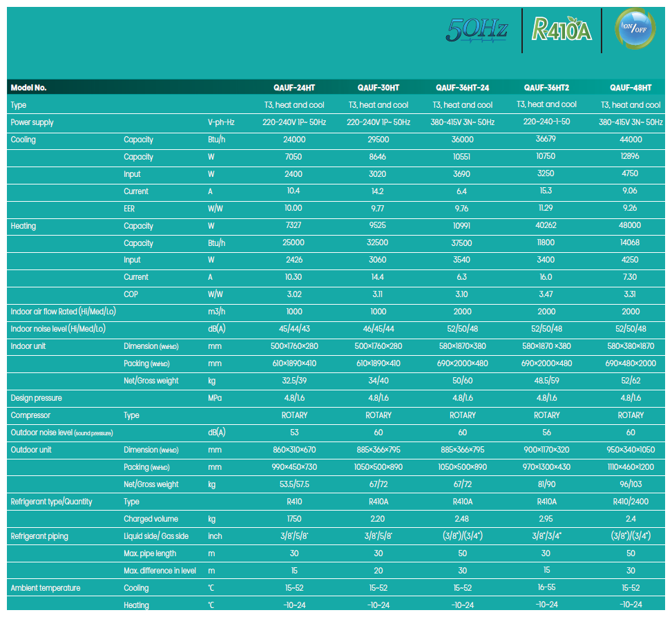Viewport: 672px width, 617px height.
Task: Select the QAUF-36HT2 column header
Action: (546, 88)
